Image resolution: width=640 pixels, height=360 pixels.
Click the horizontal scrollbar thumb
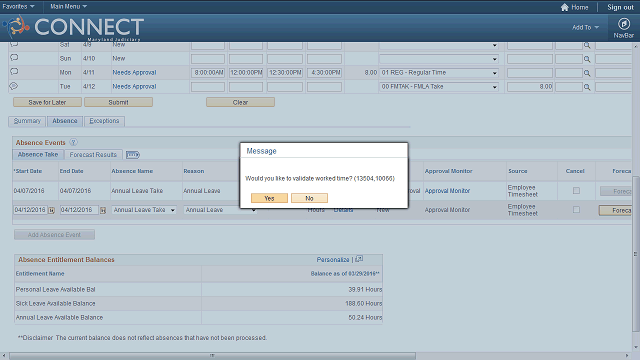point(212,356)
